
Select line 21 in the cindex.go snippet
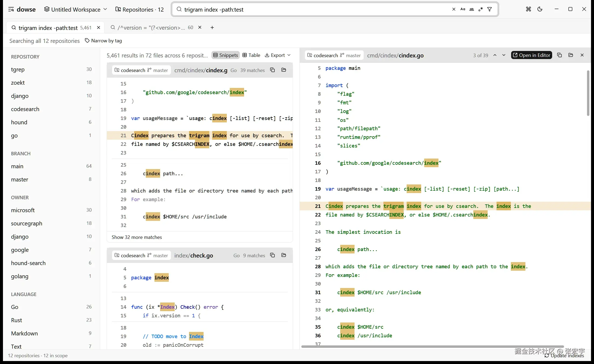(x=200, y=136)
